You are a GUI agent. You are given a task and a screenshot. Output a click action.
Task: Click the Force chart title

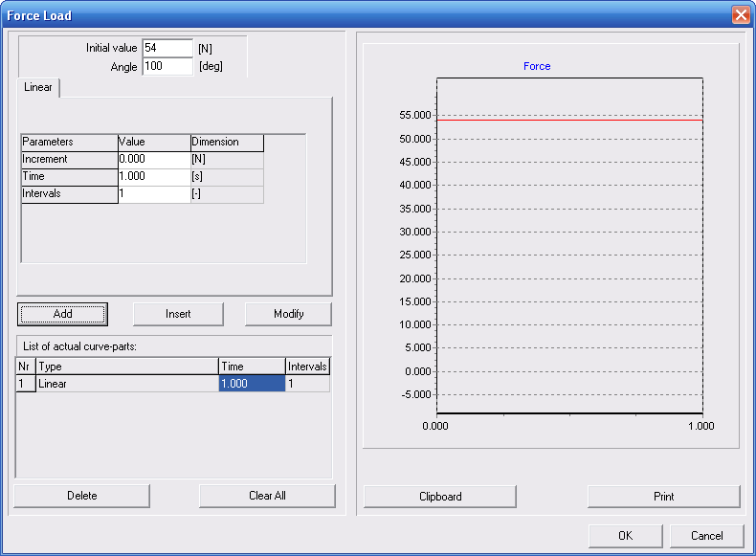tap(537, 67)
